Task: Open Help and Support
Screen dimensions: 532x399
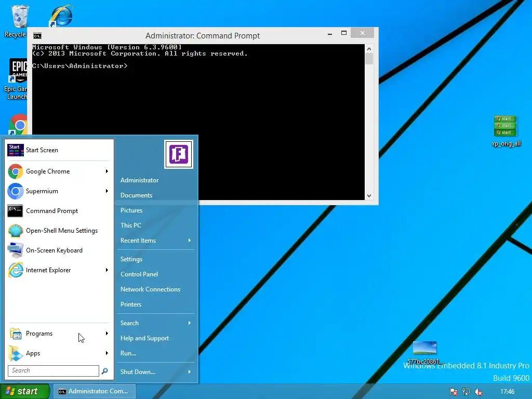Action: tap(144, 338)
